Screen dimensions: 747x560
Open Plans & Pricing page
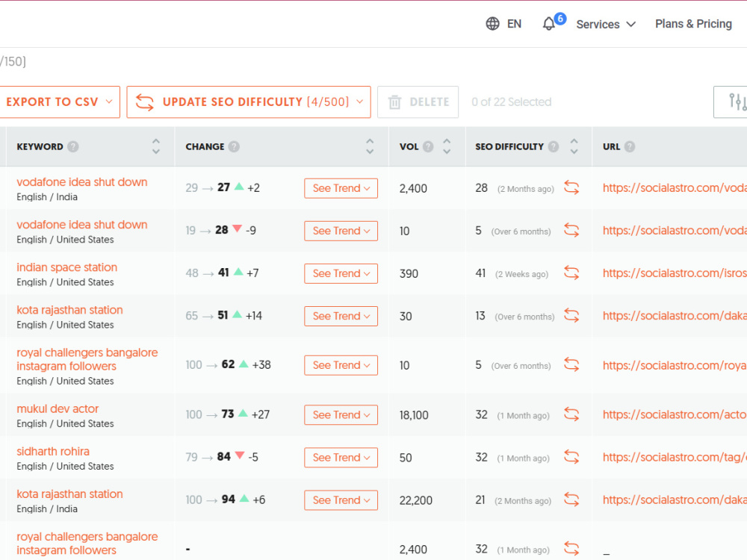(x=693, y=24)
